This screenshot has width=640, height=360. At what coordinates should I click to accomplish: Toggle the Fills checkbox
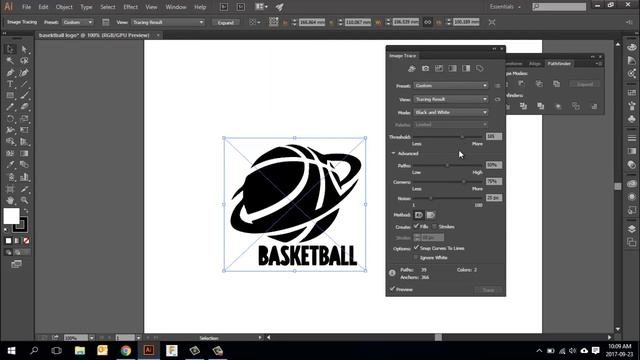[x=416, y=226]
